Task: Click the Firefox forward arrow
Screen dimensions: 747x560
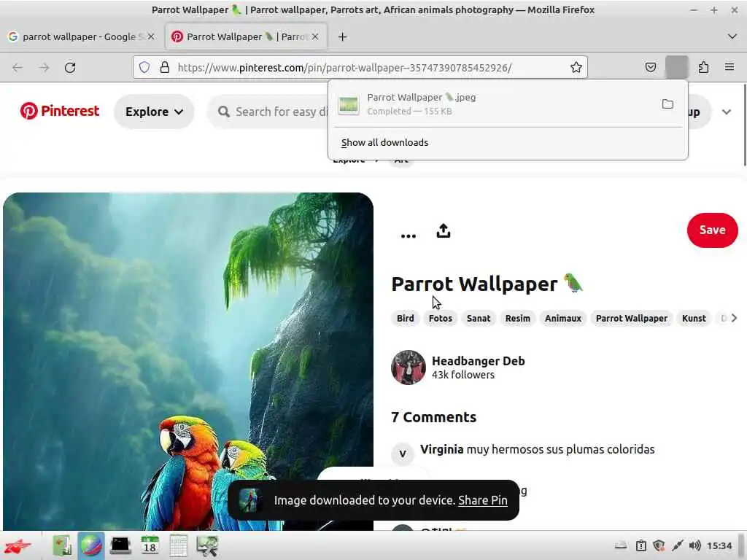Action: 44,68
